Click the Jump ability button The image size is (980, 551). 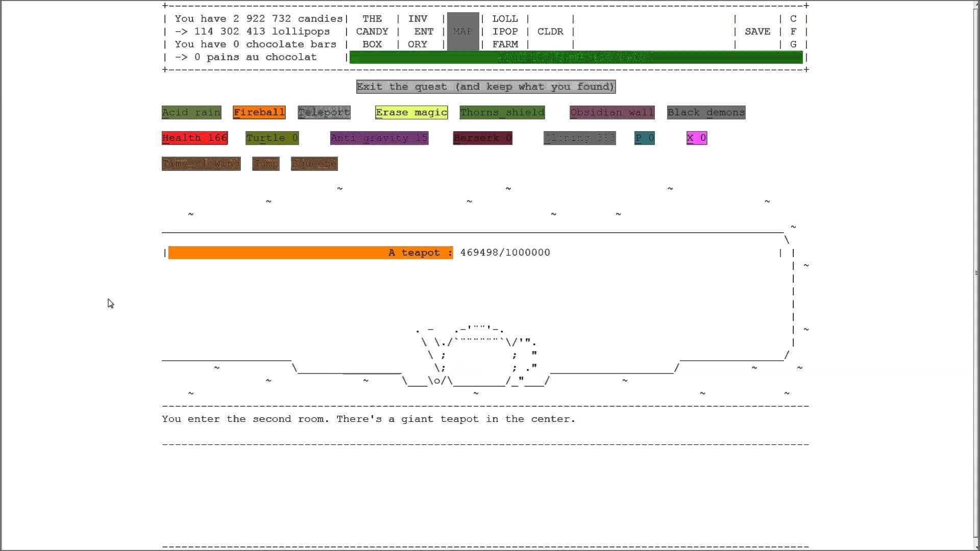point(266,164)
